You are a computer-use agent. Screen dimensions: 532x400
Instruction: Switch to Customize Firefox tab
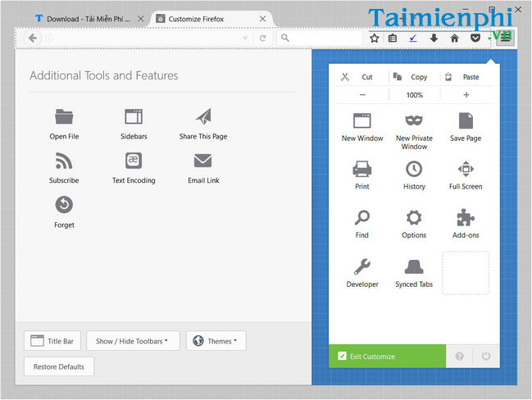click(211, 19)
